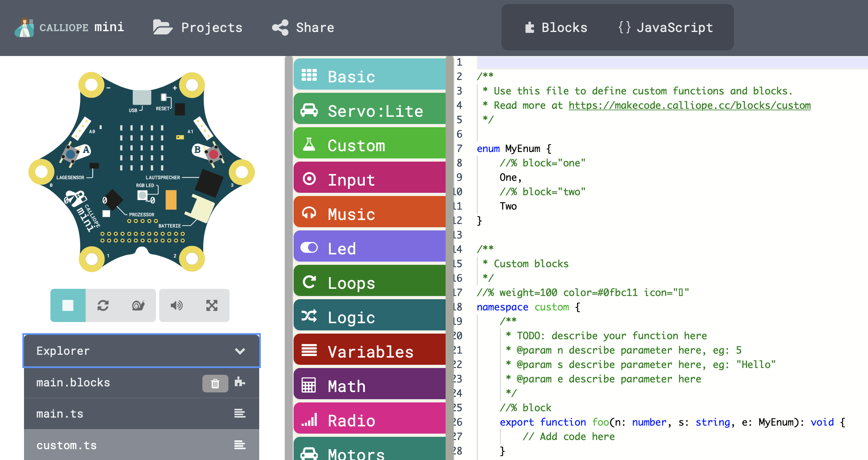Expand the Music category
The image size is (868, 460).
[x=370, y=212]
